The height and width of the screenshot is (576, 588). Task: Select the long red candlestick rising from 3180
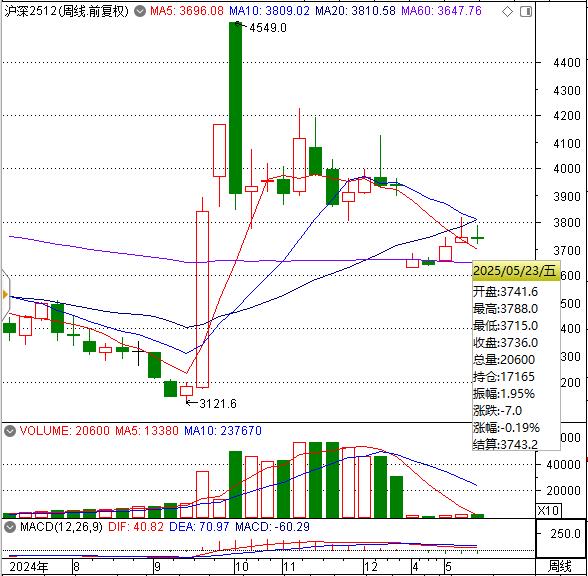(x=202, y=299)
